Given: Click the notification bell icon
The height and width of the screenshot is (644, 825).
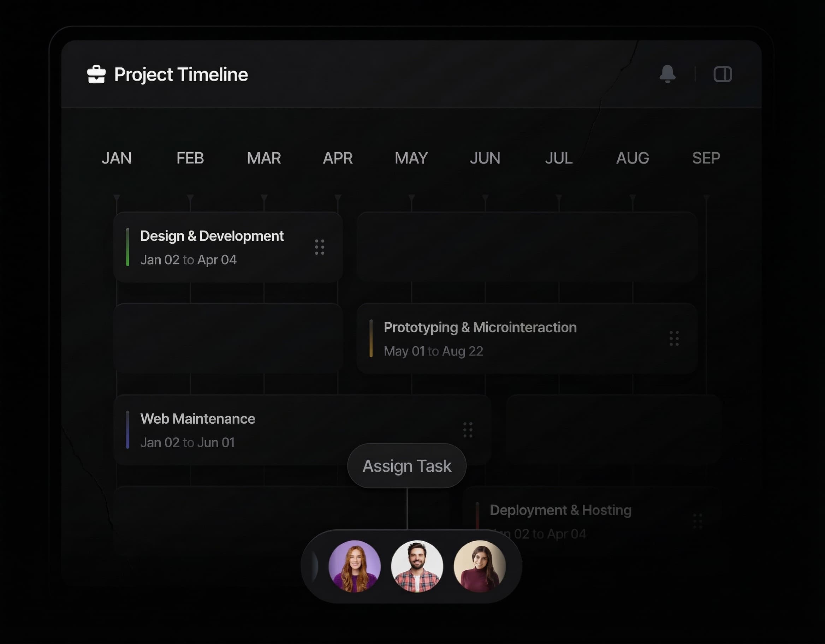Looking at the screenshot, I should 667,74.
